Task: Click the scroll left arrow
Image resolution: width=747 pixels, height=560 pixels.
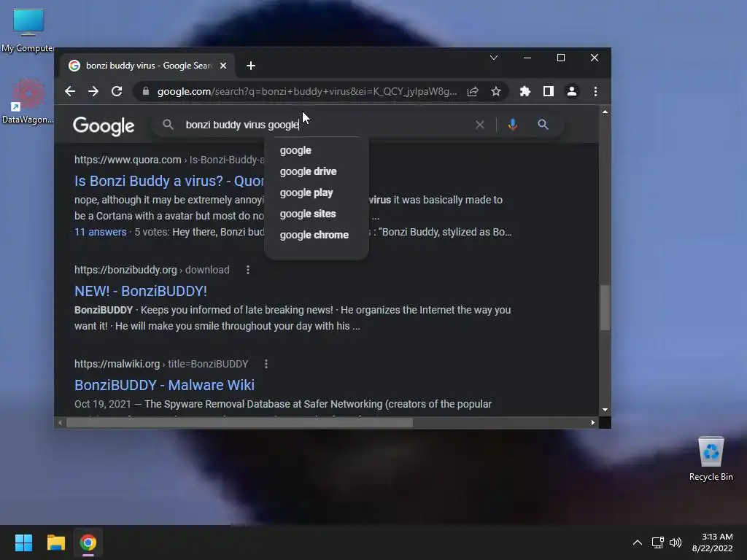Action: (60, 422)
